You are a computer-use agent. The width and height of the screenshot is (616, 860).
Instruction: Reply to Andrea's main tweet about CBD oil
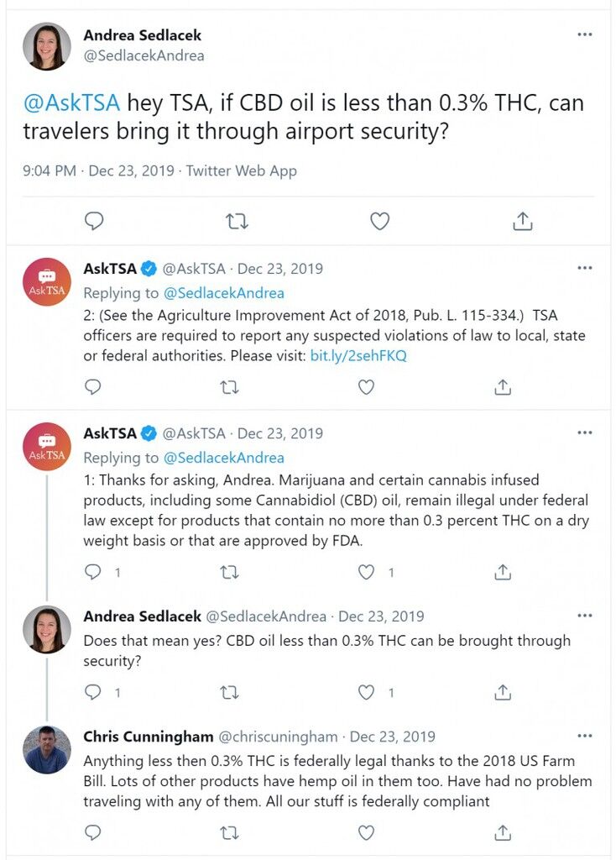pos(94,221)
